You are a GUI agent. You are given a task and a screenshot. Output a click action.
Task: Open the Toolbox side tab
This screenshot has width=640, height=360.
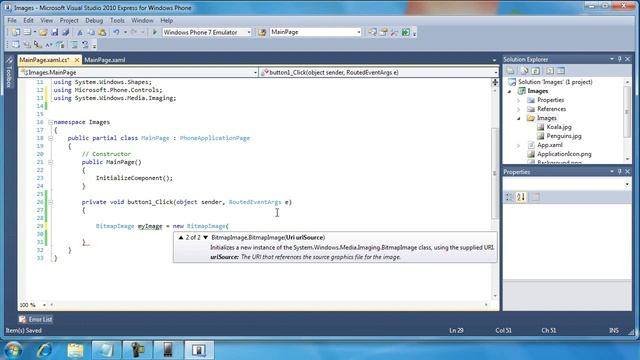[9, 72]
